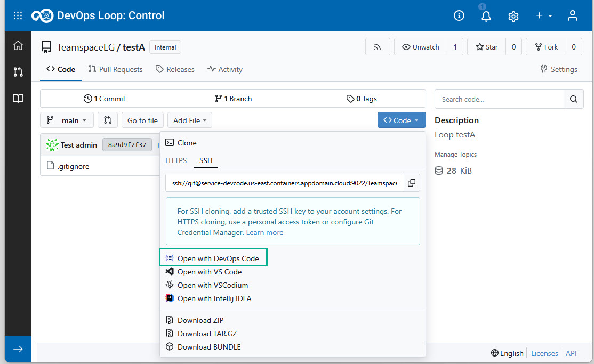Viewport: 594px width, 364px height.
Task: Click the app grid launcher icon
Action: point(18,15)
